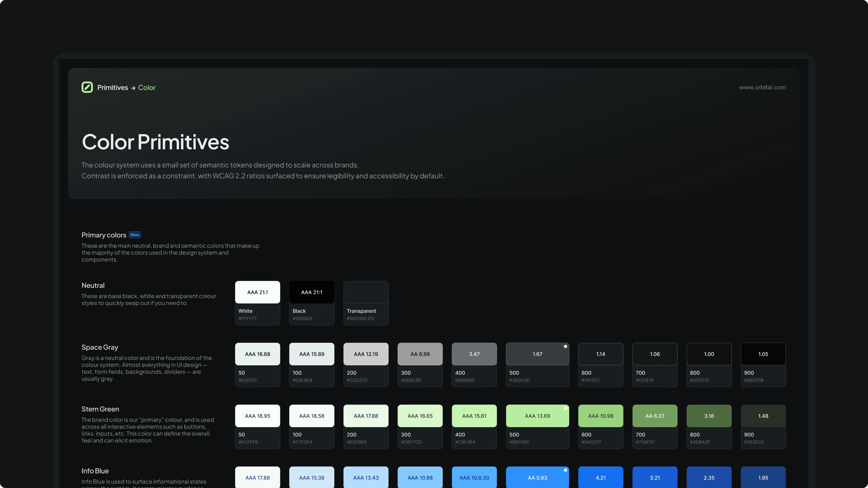Click the white dot on Space Gray 500
Image resolution: width=868 pixels, height=488 pixels.
[x=565, y=346]
